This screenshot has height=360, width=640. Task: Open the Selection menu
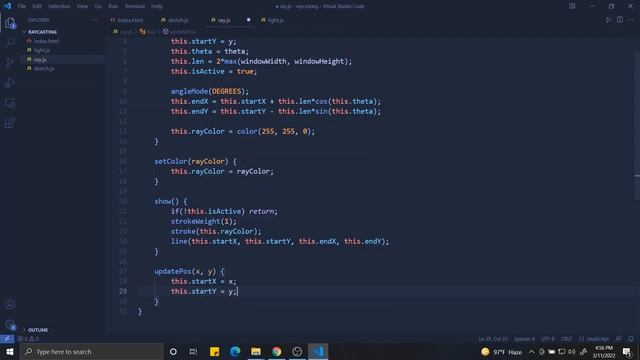click(x=59, y=6)
